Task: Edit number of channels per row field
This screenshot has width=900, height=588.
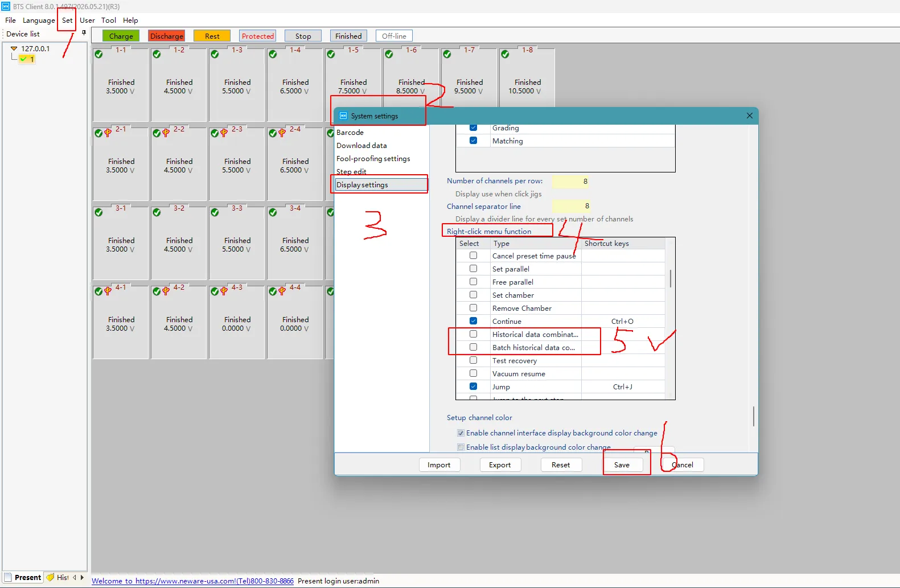Action: tap(571, 182)
